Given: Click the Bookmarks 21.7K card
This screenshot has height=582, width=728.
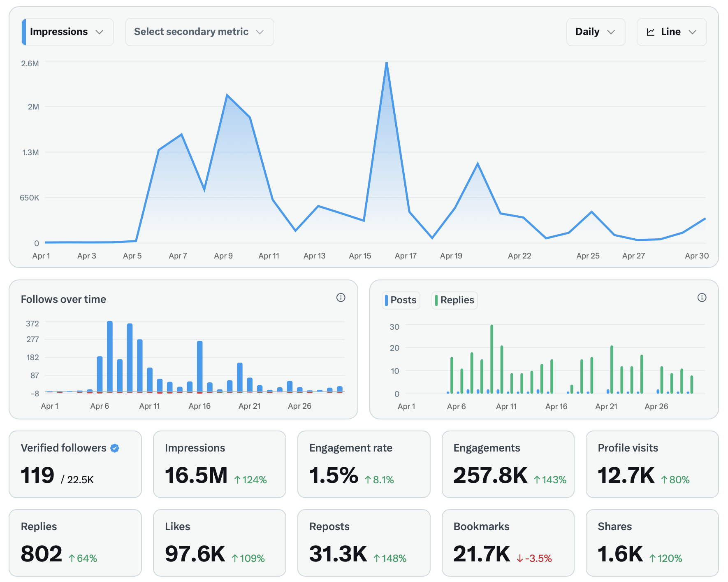Looking at the screenshot, I should [x=508, y=542].
